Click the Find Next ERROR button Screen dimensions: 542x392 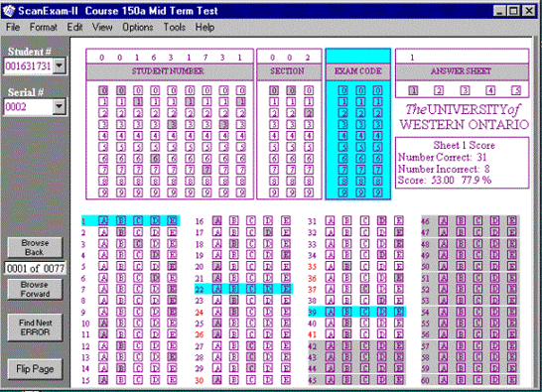[35, 327]
